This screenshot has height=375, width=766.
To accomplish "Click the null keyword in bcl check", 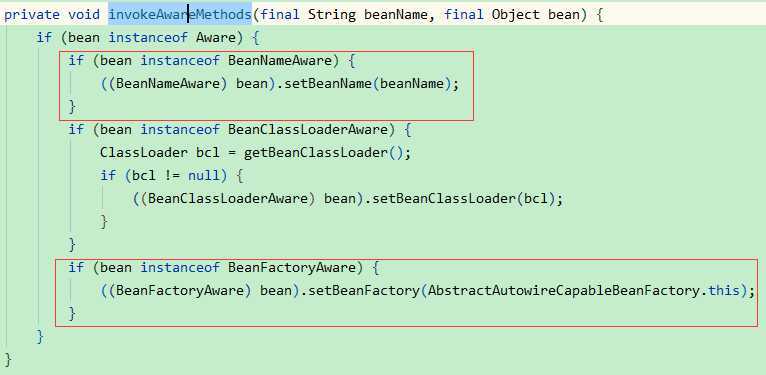I will (x=204, y=175).
